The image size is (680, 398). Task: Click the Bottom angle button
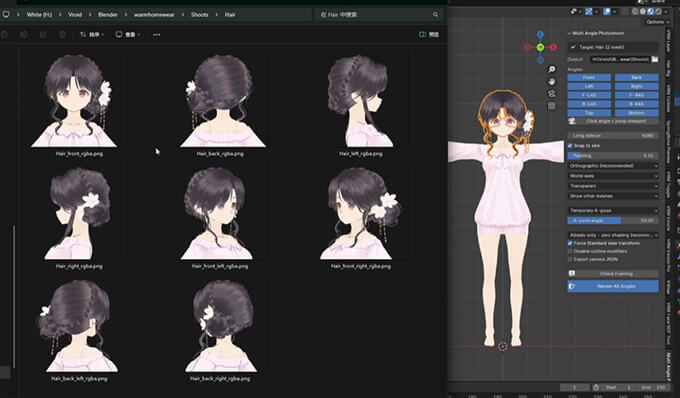(637, 113)
